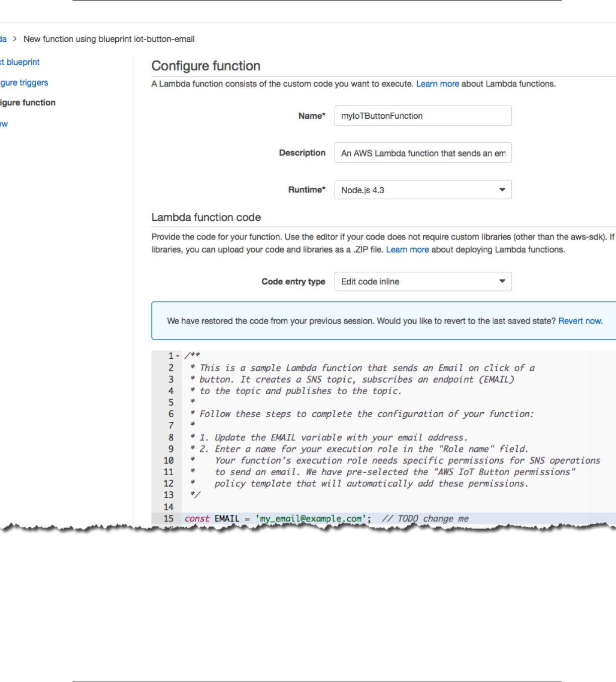This screenshot has height=682, width=616.
Task: Click line number 8 in the editor gutter
Action: point(171,437)
